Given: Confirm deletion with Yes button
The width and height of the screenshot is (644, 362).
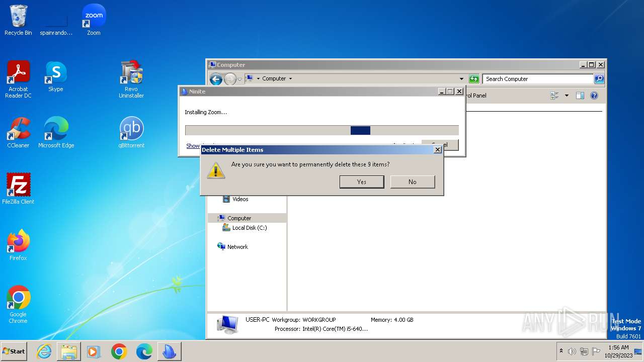Looking at the screenshot, I should click(362, 182).
